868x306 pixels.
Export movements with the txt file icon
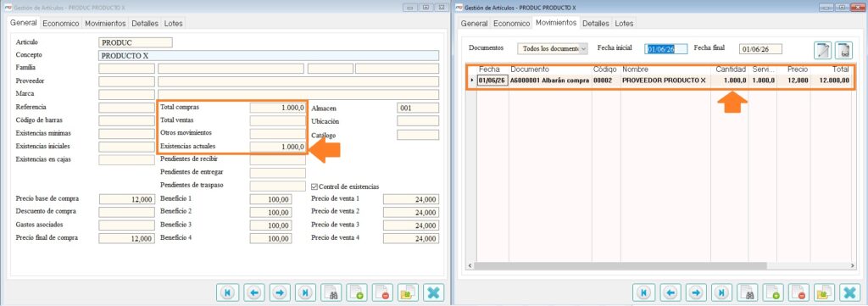coord(843,50)
